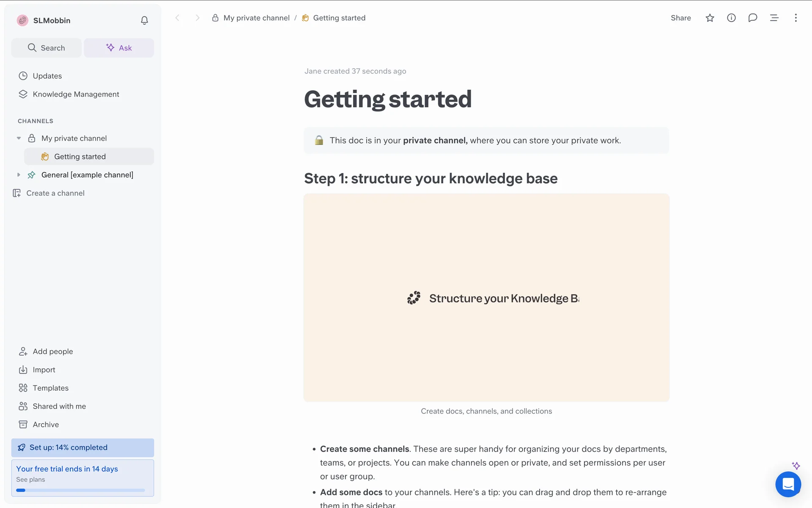Click the free trial progress bar
This screenshot has width=812, height=508.
(80, 490)
